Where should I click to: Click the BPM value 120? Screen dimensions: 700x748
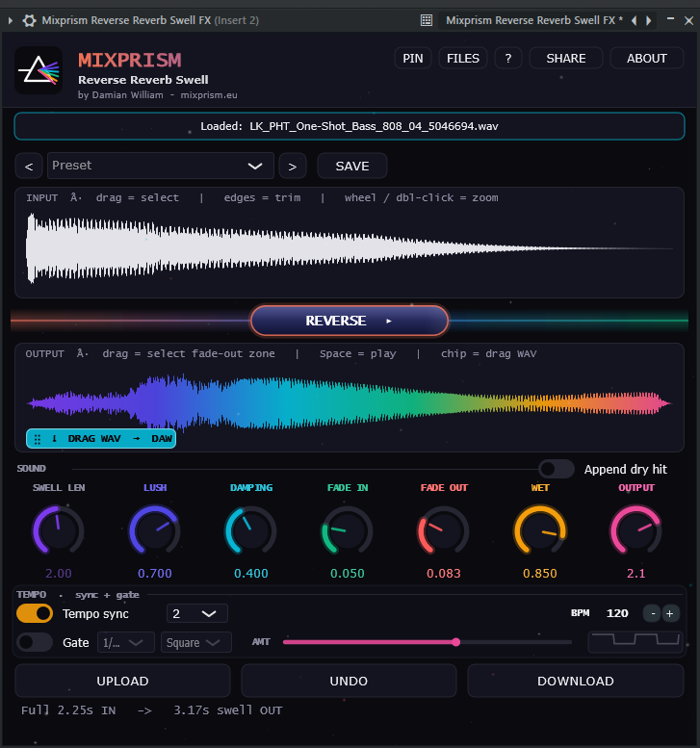click(617, 613)
